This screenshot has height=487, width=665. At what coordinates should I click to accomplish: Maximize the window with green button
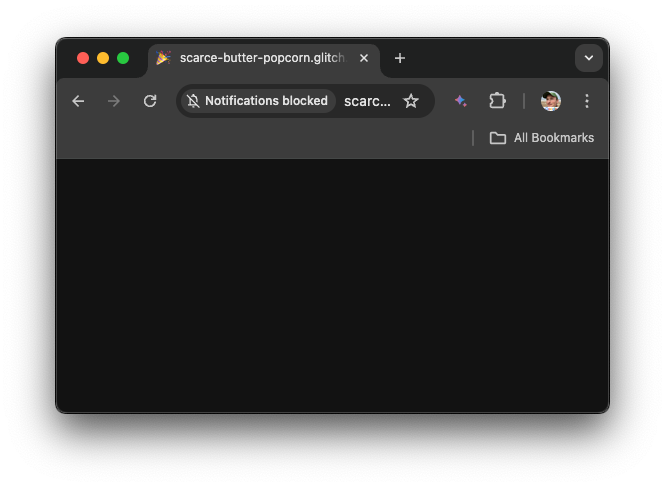(x=123, y=58)
